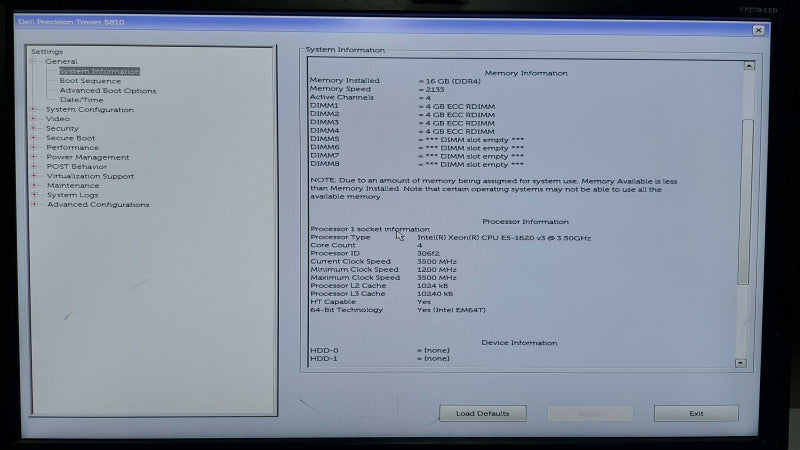Open the Boot Sequence settings
The image size is (800, 450).
tap(90, 81)
